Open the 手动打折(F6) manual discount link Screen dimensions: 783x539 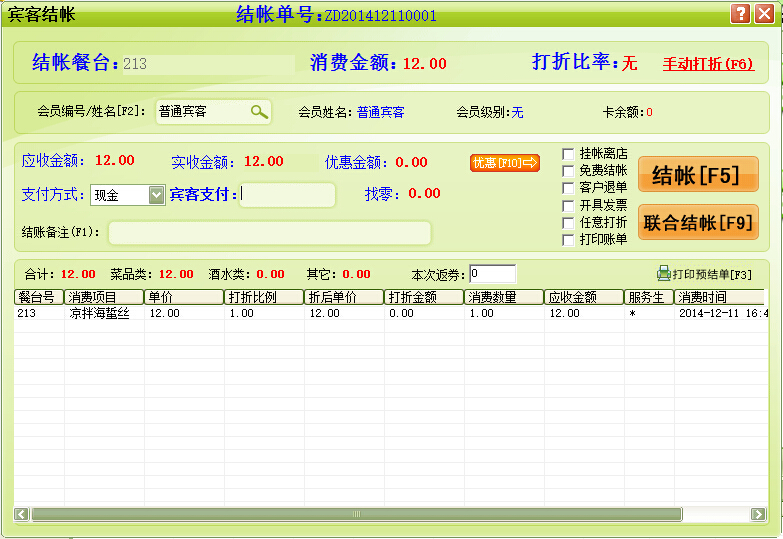tap(708, 64)
